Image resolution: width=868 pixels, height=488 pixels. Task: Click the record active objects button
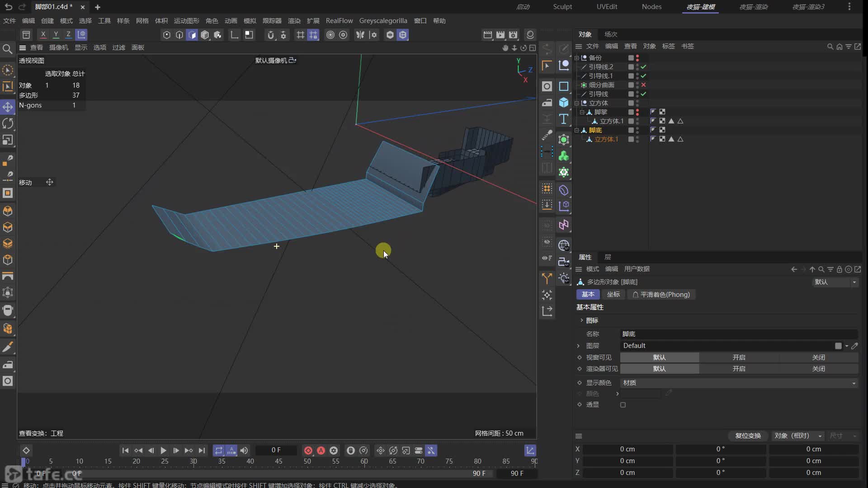coord(308,450)
